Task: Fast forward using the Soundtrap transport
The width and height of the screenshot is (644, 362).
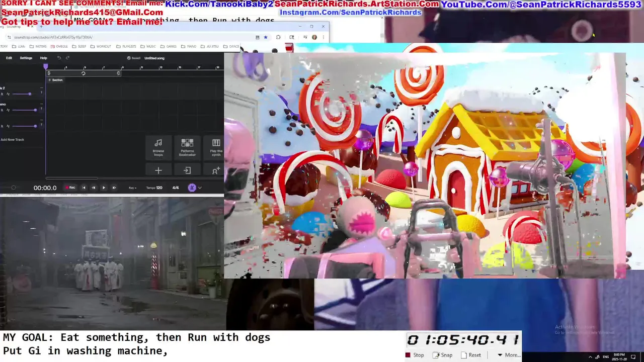Action: click(x=114, y=188)
